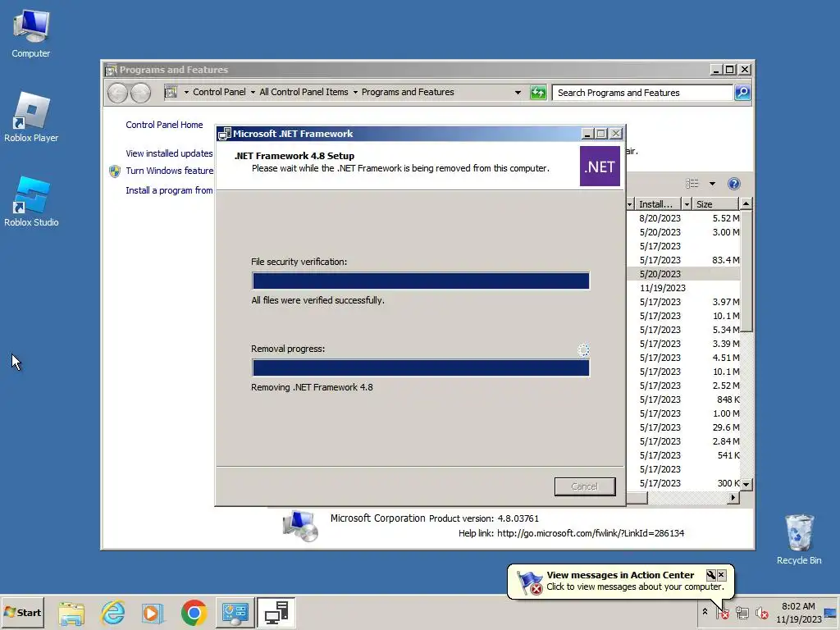Open Windows Explorer from the taskbar

click(x=71, y=613)
